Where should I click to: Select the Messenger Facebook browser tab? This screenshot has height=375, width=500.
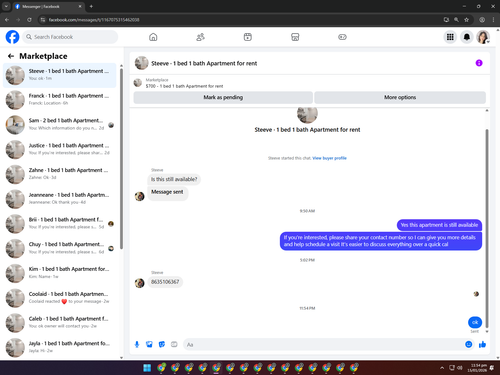click(x=49, y=6)
